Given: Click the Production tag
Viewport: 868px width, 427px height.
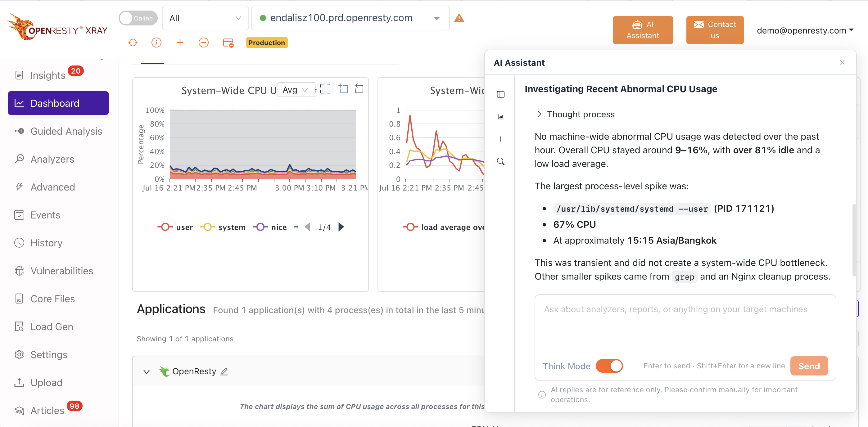Looking at the screenshot, I should tap(267, 43).
